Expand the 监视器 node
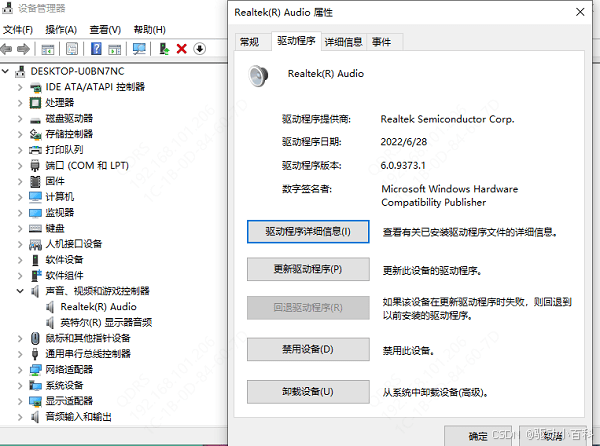The width and height of the screenshot is (600, 446). [20, 213]
